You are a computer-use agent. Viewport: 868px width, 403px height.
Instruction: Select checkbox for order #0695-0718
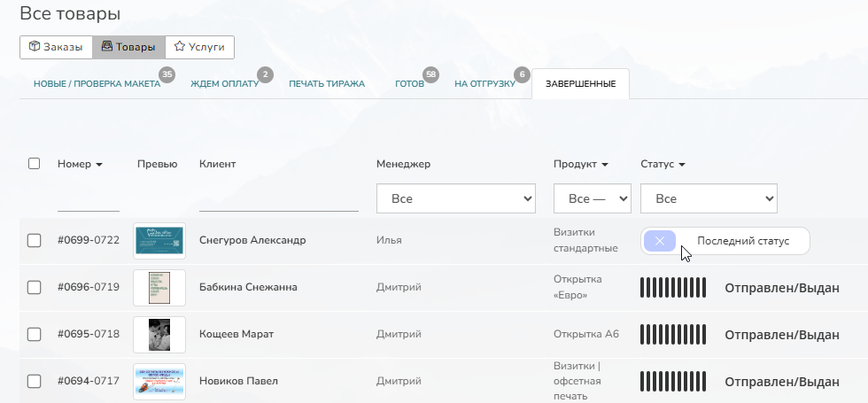35,334
